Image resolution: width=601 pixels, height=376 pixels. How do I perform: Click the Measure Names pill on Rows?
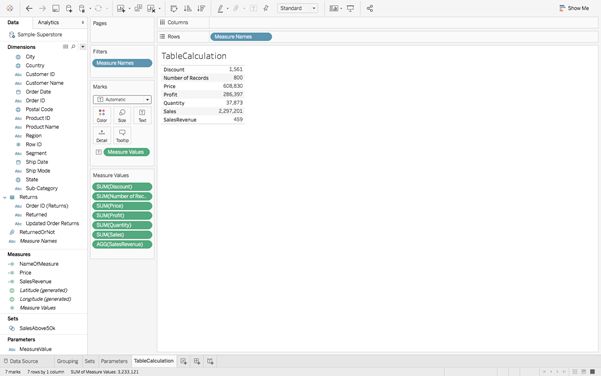click(x=241, y=37)
